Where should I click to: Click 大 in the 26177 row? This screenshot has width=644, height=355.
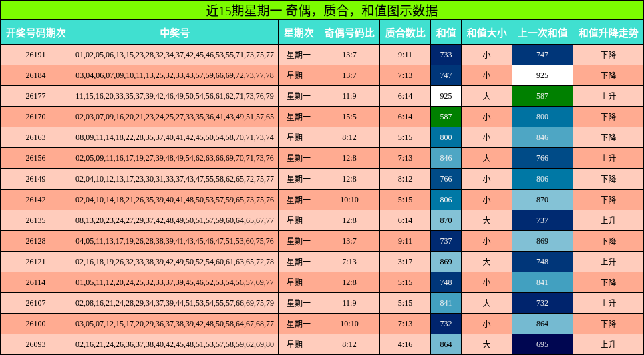pos(487,97)
